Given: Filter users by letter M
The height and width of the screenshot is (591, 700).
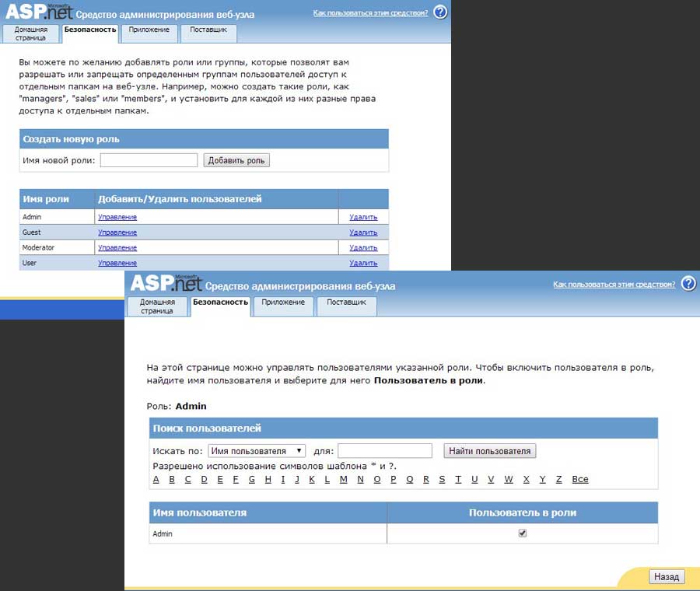Looking at the screenshot, I should [343, 479].
